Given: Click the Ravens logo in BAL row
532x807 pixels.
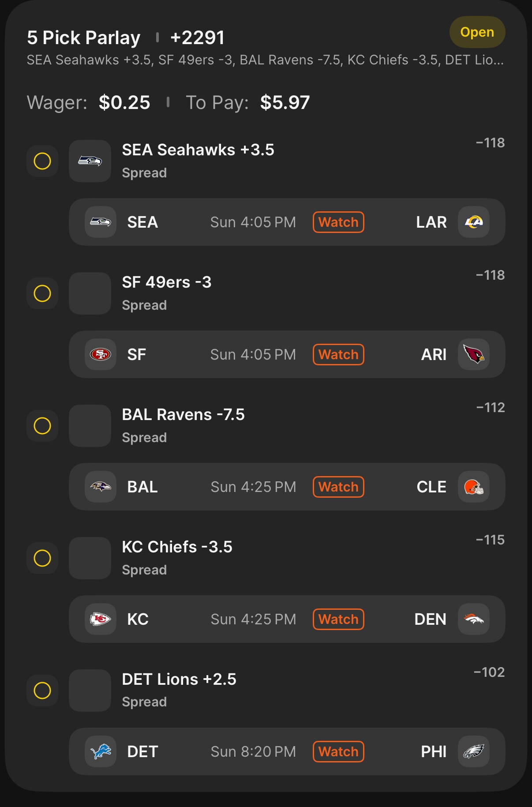Looking at the screenshot, I should coord(101,487).
